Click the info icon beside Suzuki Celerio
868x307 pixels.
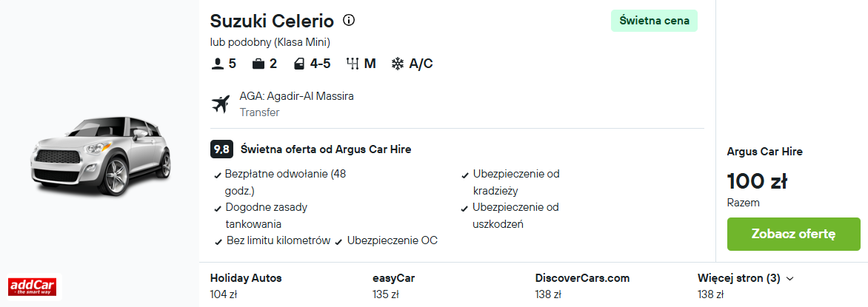click(350, 20)
